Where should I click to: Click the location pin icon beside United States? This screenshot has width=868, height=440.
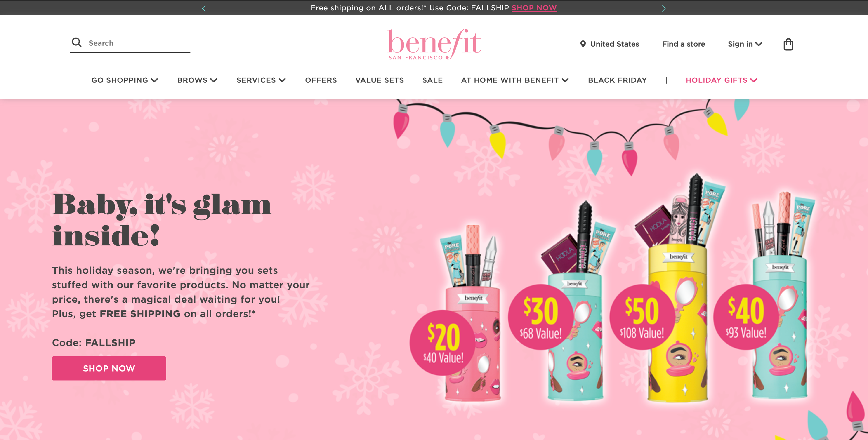coord(583,44)
